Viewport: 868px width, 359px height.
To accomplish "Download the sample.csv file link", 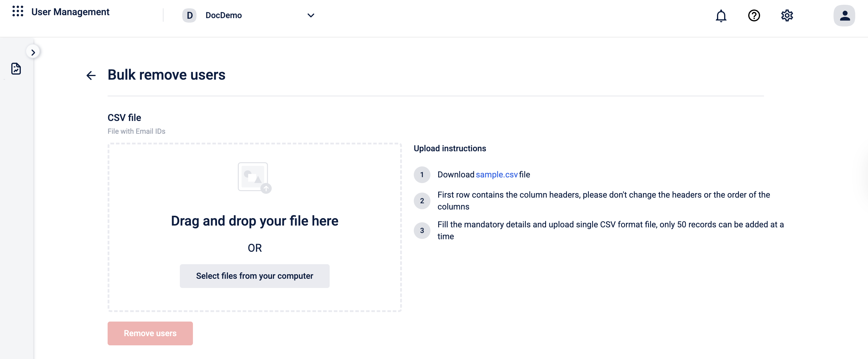I will pyautogui.click(x=496, y=174).
